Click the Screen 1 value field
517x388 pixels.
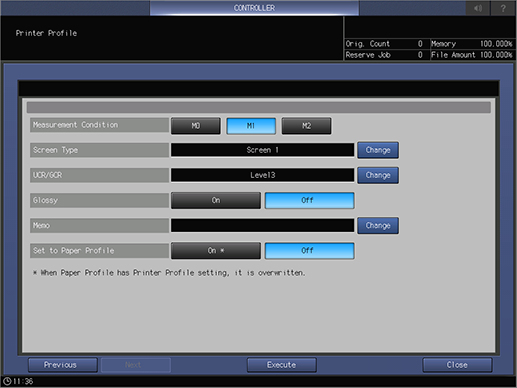point(262,150)
